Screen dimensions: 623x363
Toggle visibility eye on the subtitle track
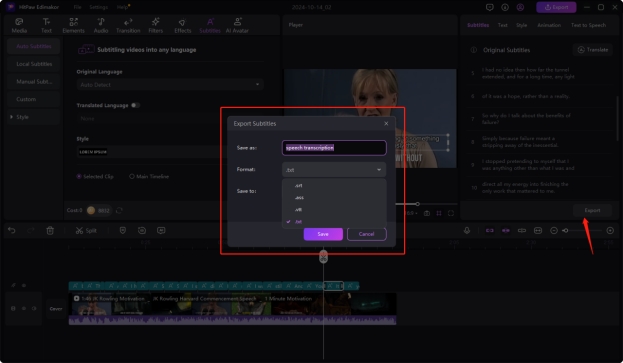click(24, 286)
